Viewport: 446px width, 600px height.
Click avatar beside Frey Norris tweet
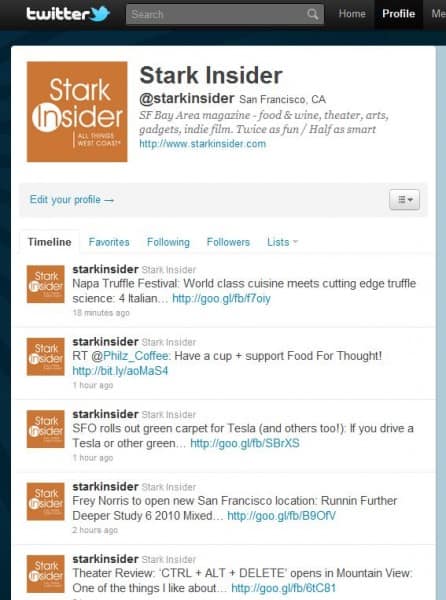(46, 501)
